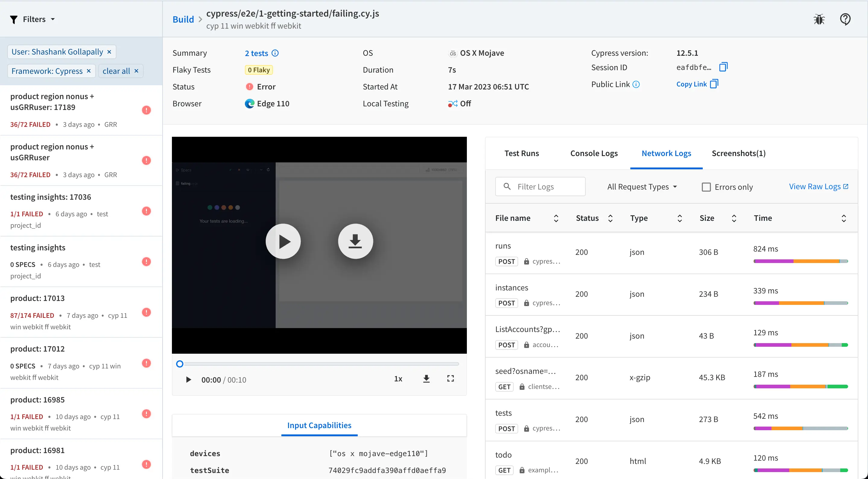The height and width of the screenshot is (479, 868).
Task: Open the help question mark icon
Action: [x=845, y=19]
